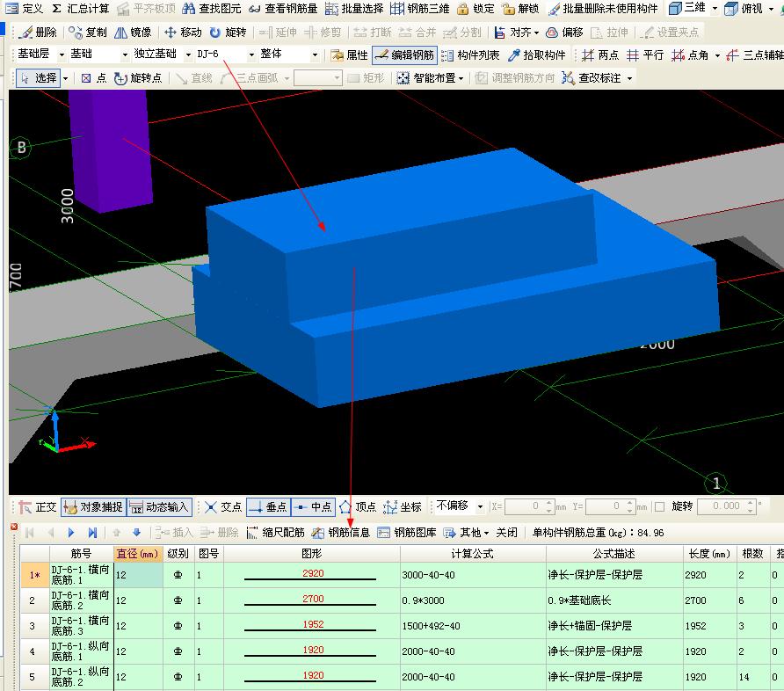This screenshot has height=691, width=784.
Task: Toggle 对象捕捉 object snap
Action: click(x=93, y=507)
